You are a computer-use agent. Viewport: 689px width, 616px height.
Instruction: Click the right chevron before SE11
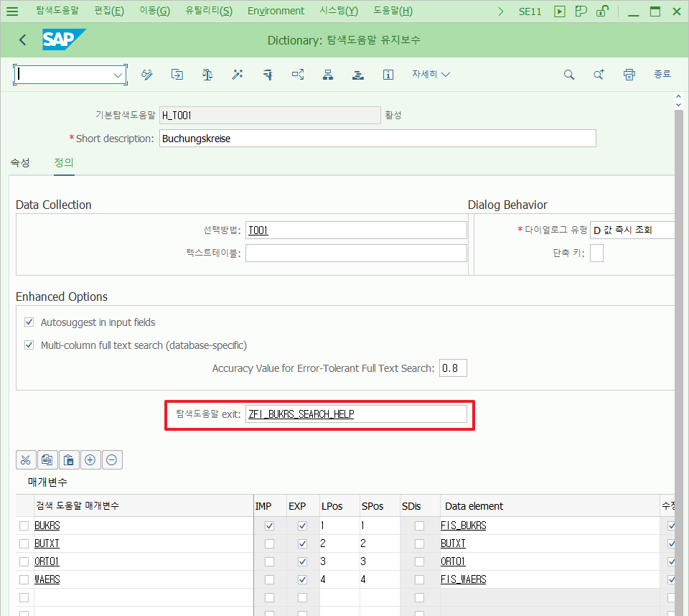click(x=500, y=11)
